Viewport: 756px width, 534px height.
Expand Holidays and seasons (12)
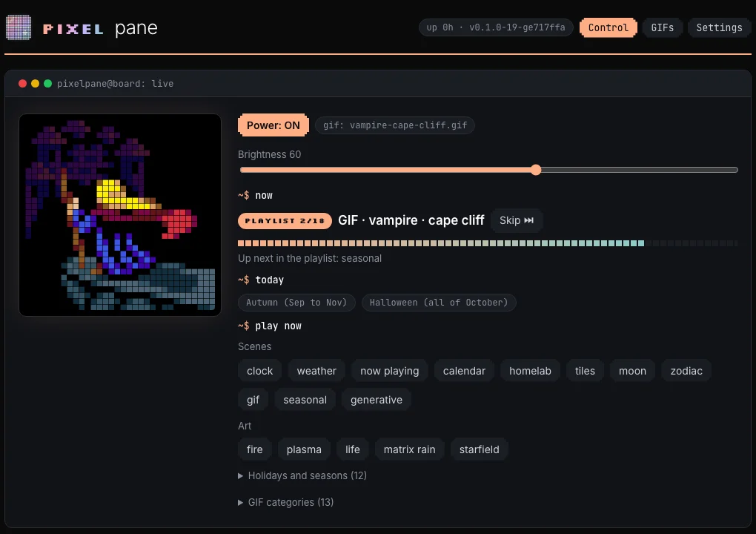[302, 475]
